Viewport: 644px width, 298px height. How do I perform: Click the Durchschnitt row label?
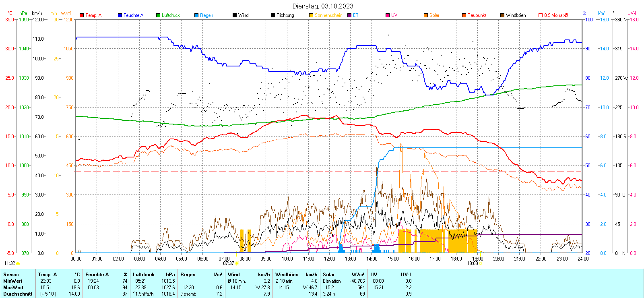[18, 294]
